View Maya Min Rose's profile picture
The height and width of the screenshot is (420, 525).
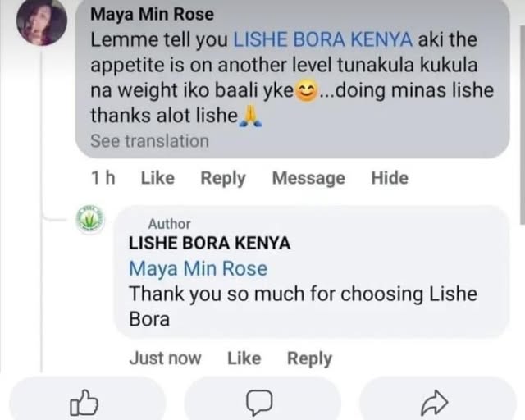point(42,21)
